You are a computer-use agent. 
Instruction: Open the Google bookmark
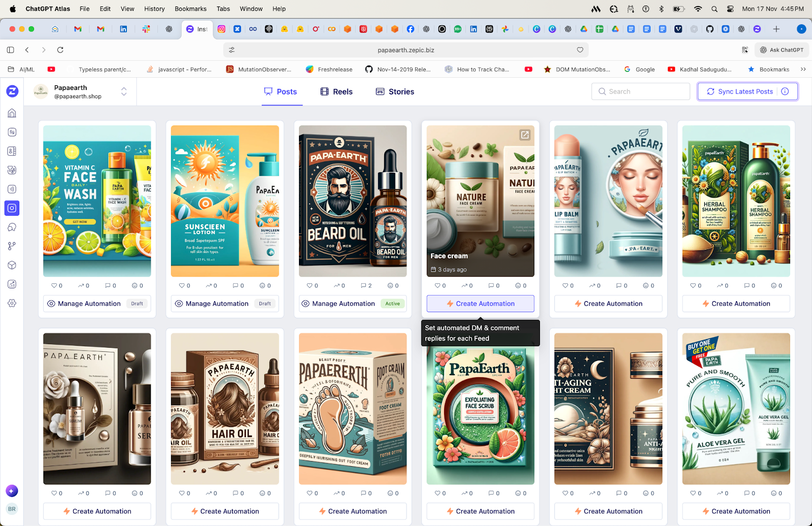[x=639, y=69]
